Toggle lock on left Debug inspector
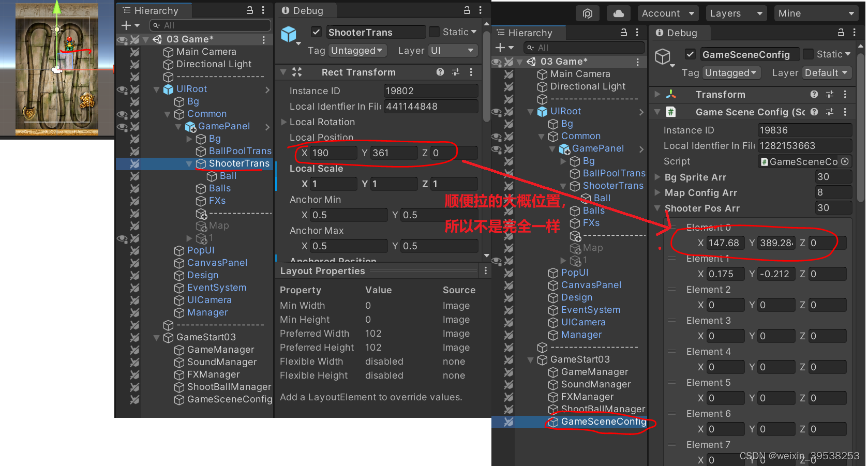 pyautogui.click(x=467, y=10)
